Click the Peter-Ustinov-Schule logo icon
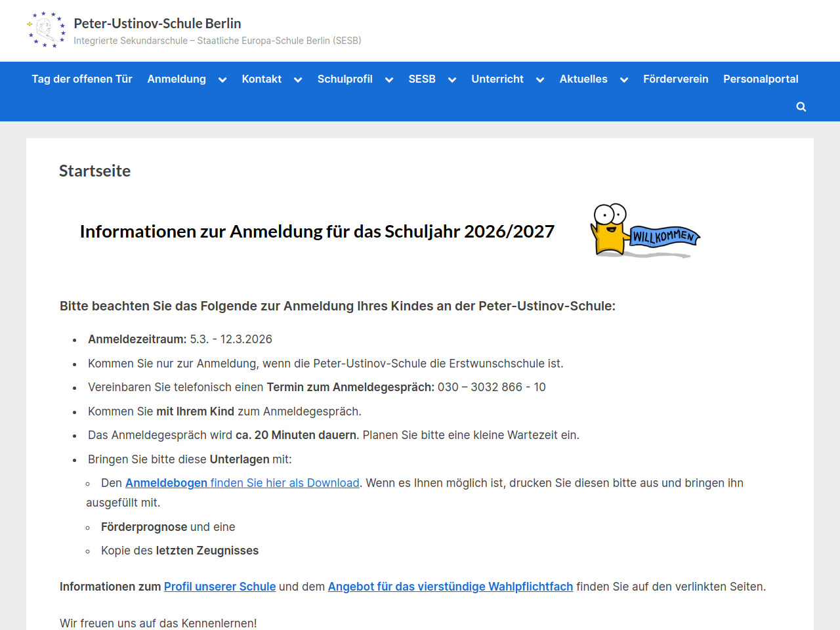 pos(46,30)
